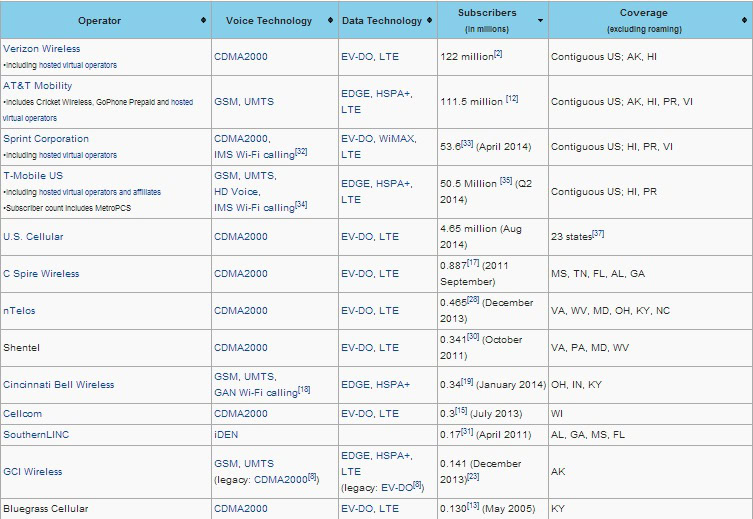The width and height of the screenshot is (753, 519).
Task: Click the Data Technology sort arrows
Action: [429, 20]
